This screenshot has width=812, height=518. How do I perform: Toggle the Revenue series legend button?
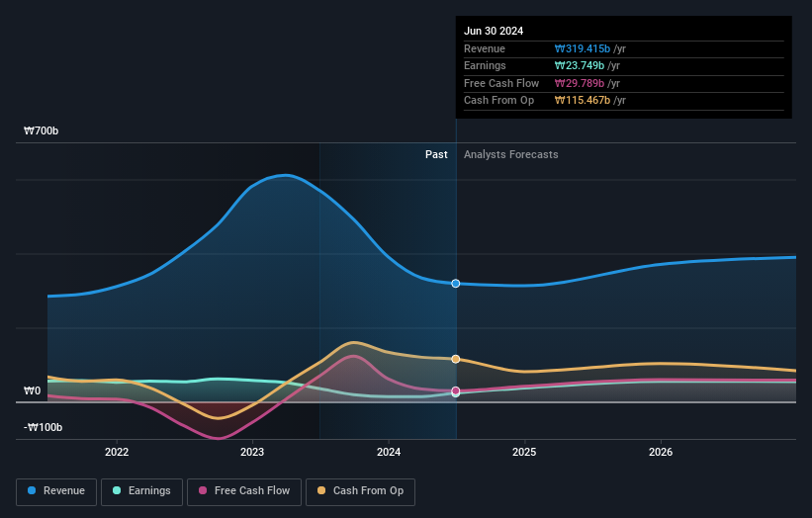coord(56,491)
